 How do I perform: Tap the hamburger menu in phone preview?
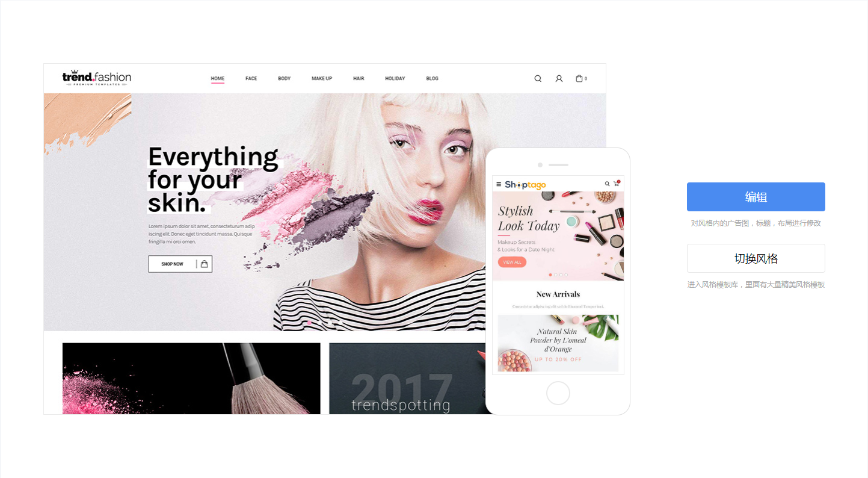499,184
